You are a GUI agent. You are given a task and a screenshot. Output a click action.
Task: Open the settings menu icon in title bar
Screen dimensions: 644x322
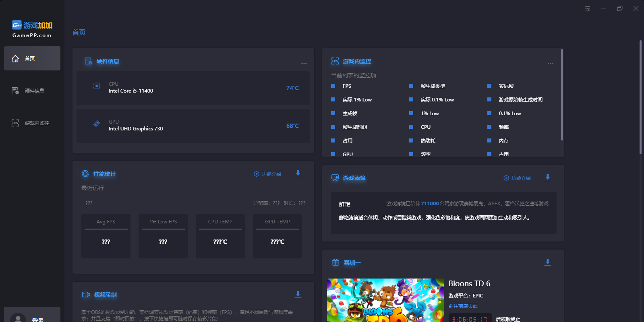tap(588, 8)
